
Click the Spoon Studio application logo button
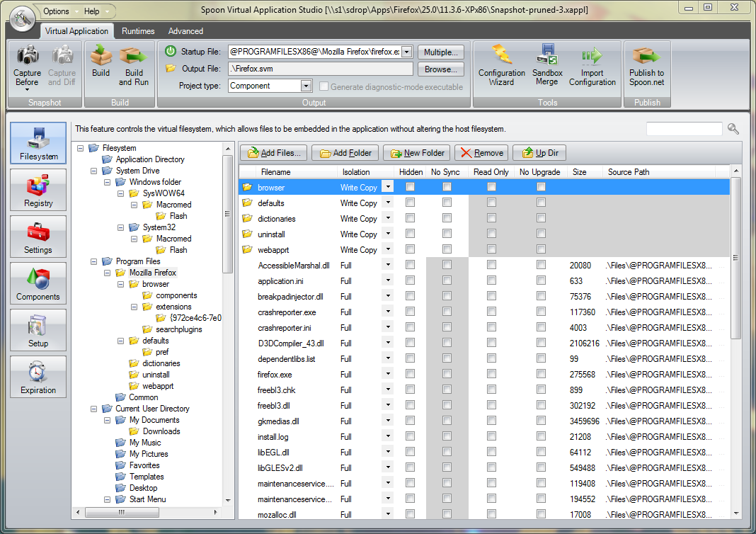22,18
